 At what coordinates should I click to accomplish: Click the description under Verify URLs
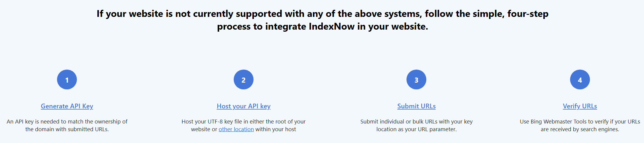[x=580, y=125]
